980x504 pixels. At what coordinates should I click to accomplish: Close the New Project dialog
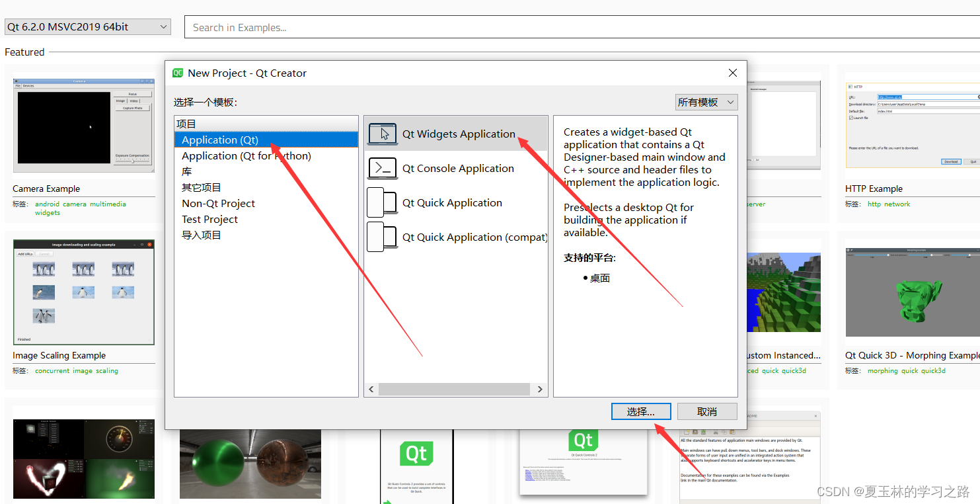tap(733, 73)
